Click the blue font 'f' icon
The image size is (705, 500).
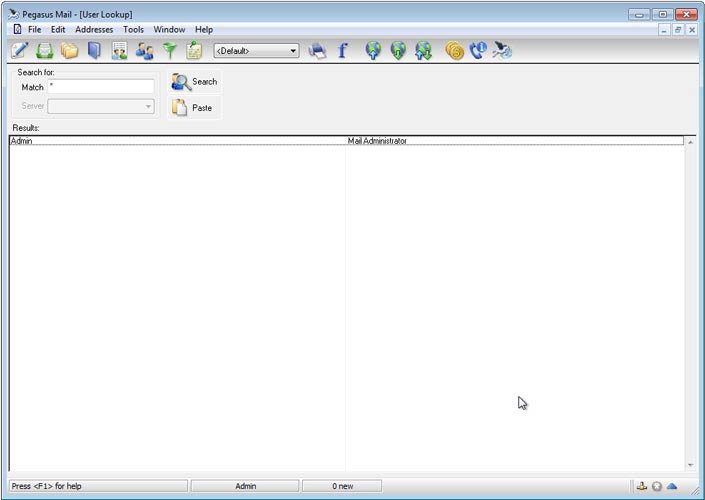pos(342,50)
